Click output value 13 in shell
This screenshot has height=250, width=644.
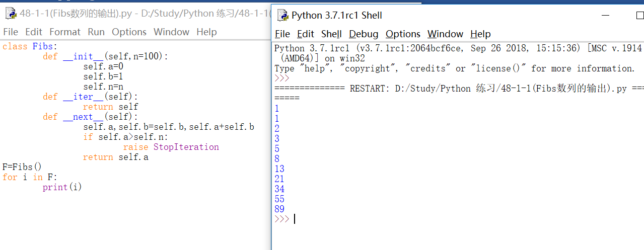click(279, 169)
